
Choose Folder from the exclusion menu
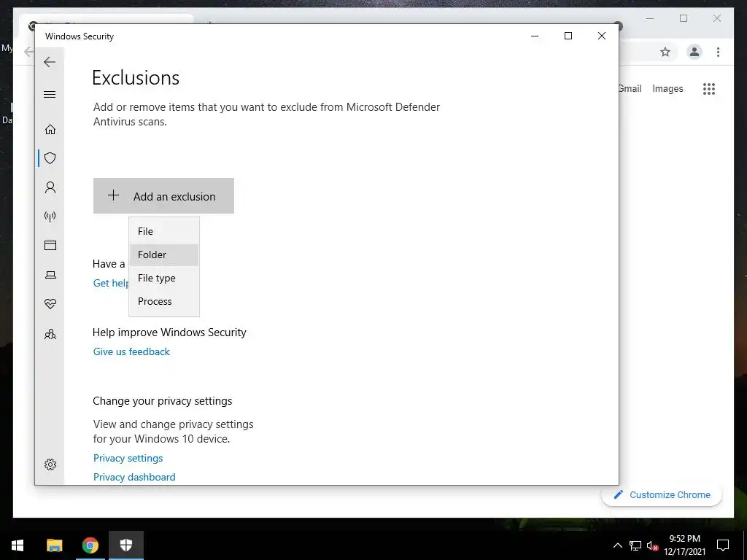(x=164, y=254)
